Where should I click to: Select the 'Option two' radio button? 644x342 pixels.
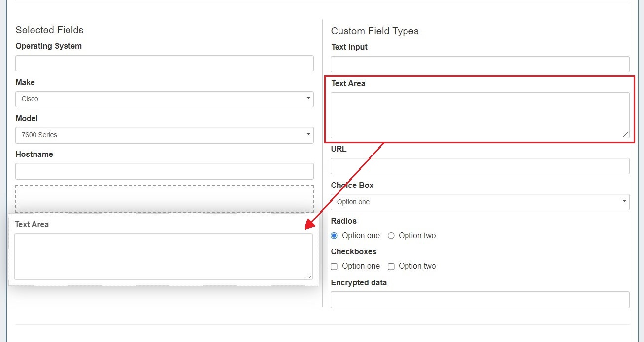[391, 236]
